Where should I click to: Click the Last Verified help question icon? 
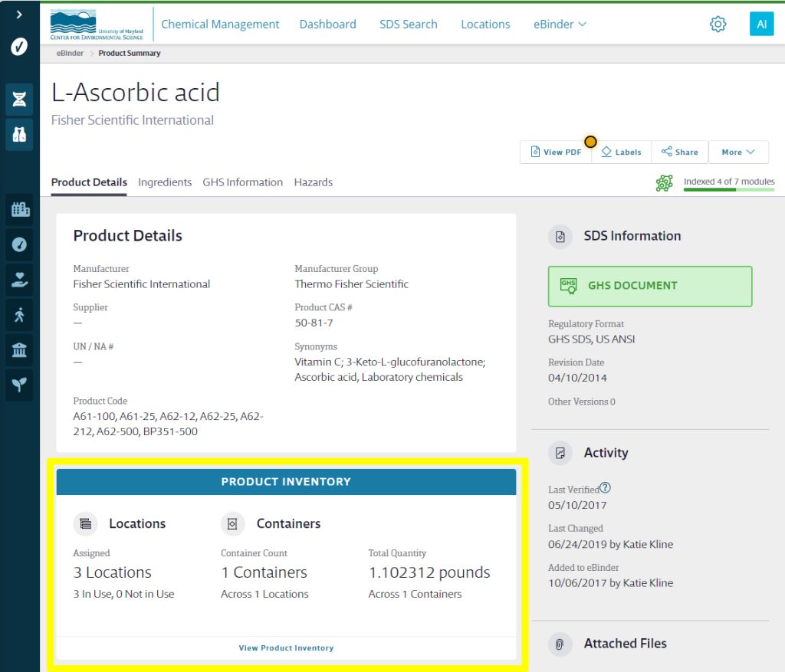[x=605, y=487]
